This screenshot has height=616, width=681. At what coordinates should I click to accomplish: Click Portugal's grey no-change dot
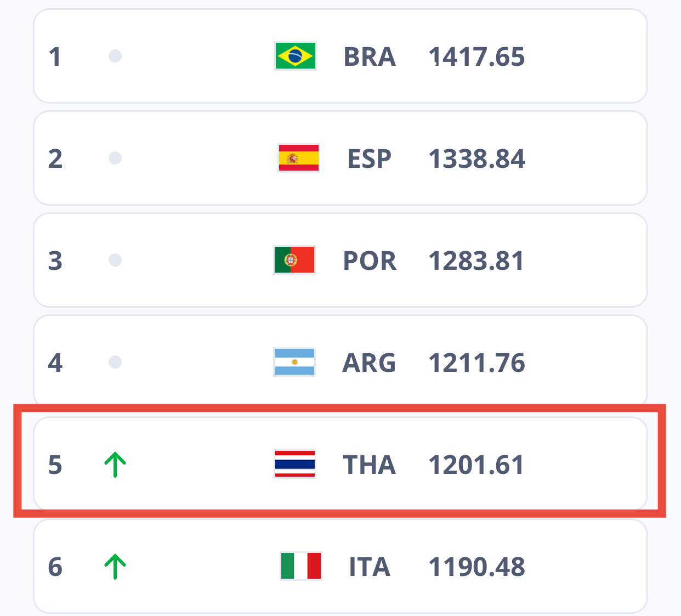(x=115, y=260)
